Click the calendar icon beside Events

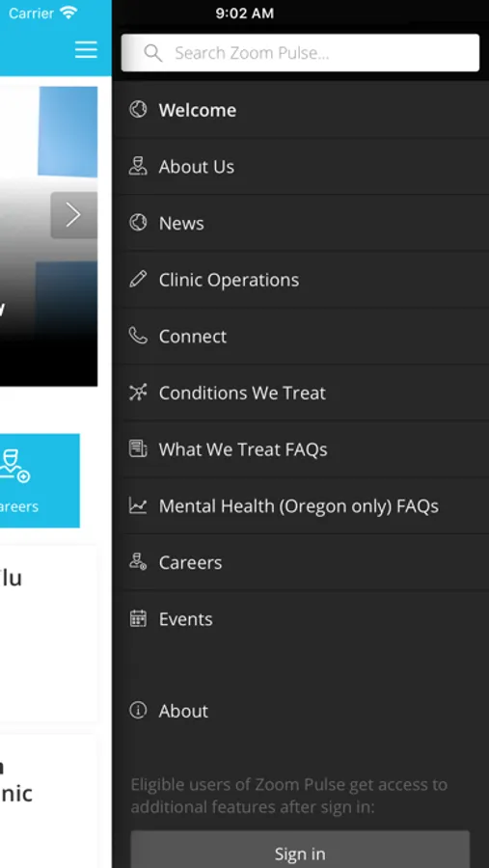pyautogui.click(x=138, y=618)
